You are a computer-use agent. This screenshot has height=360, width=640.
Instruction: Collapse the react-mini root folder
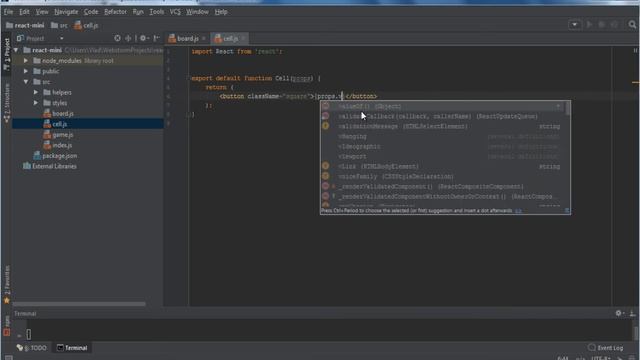click(16, 50)
